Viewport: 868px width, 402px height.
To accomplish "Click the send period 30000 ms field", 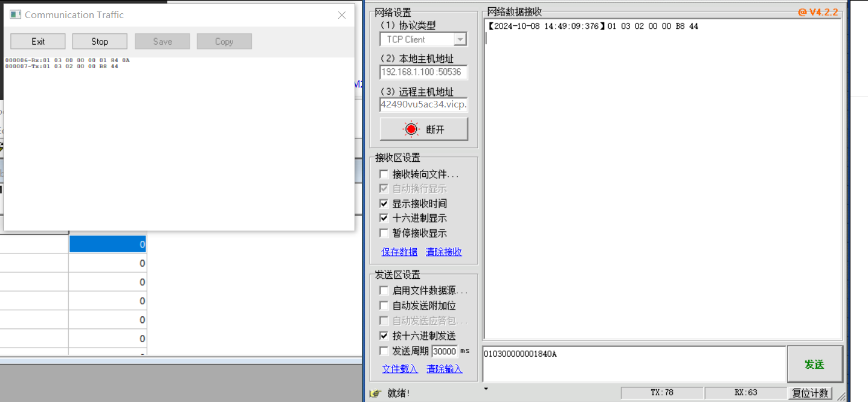I will (445, 351).
